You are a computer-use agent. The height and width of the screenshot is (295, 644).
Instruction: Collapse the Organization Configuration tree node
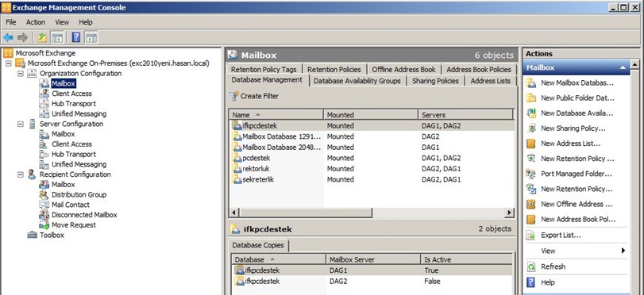[21, 74]
